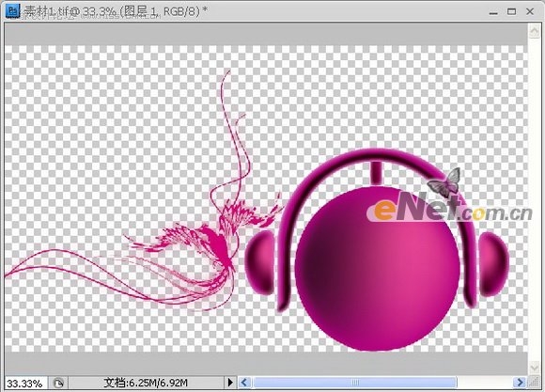Minimize the document window

click(x=493, y=12)
